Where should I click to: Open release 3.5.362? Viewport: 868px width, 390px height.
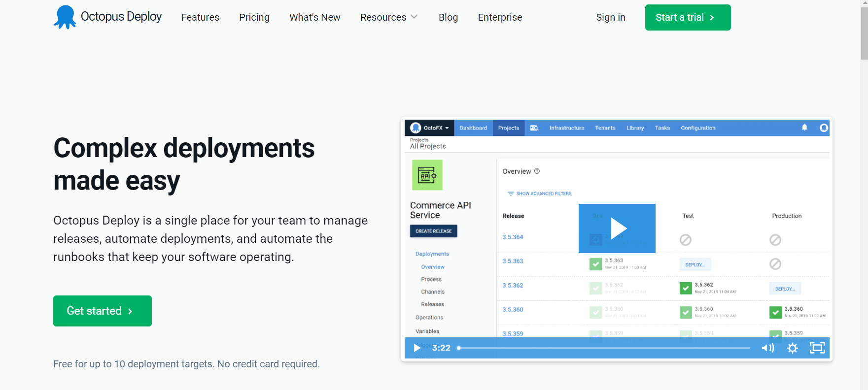[513, 286]
